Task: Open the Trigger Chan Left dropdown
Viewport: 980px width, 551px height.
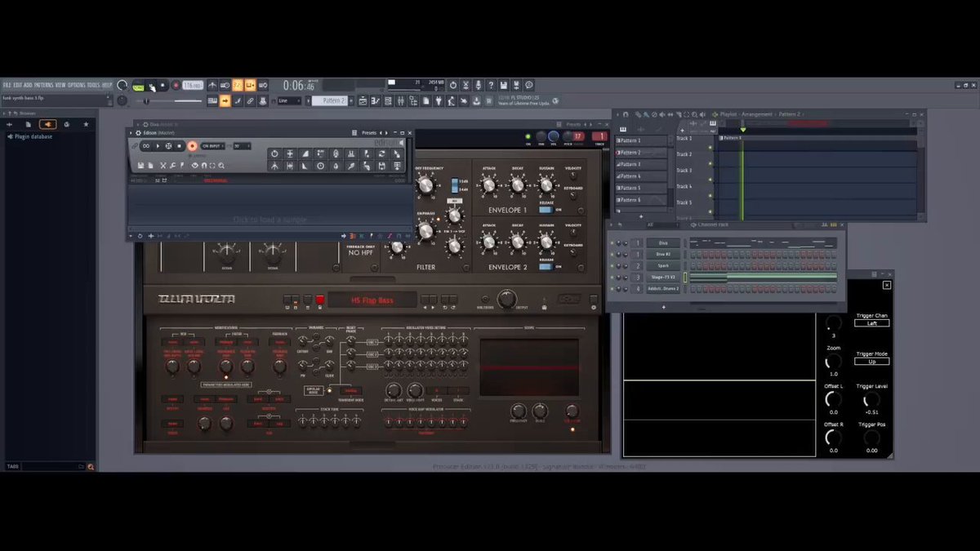Action: point(872,323)
